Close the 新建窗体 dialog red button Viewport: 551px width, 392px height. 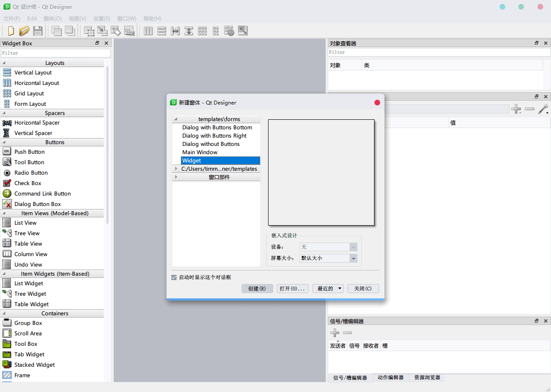click(377, 103)
